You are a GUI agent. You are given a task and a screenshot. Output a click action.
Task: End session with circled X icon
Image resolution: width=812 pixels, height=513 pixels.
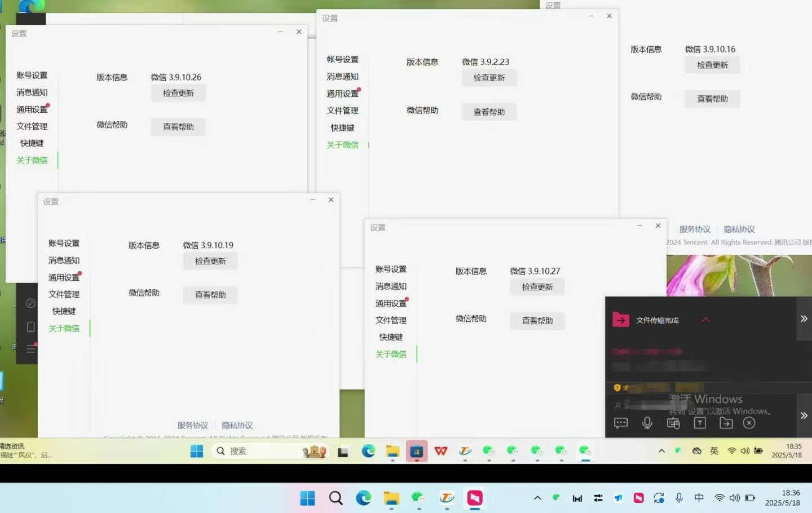click(x=749, y=423)
